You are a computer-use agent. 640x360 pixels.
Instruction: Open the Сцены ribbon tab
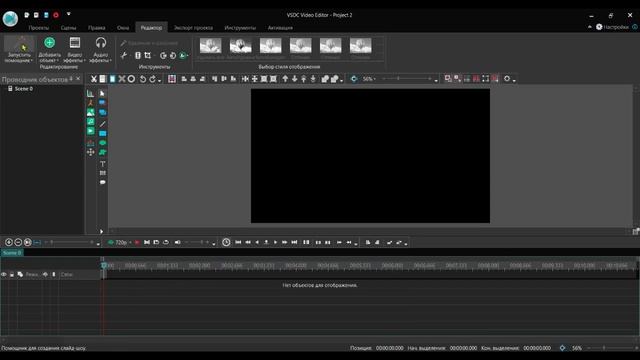68,28
